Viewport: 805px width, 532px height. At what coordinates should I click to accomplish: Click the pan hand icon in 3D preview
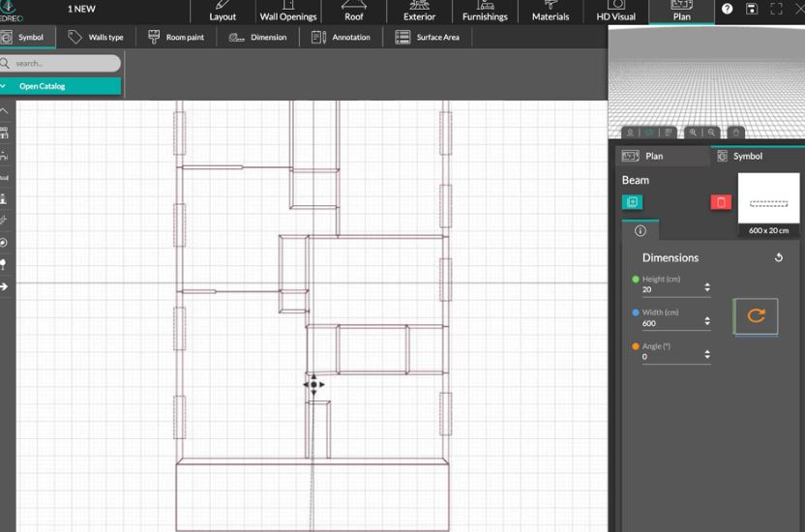coord(735,133)
